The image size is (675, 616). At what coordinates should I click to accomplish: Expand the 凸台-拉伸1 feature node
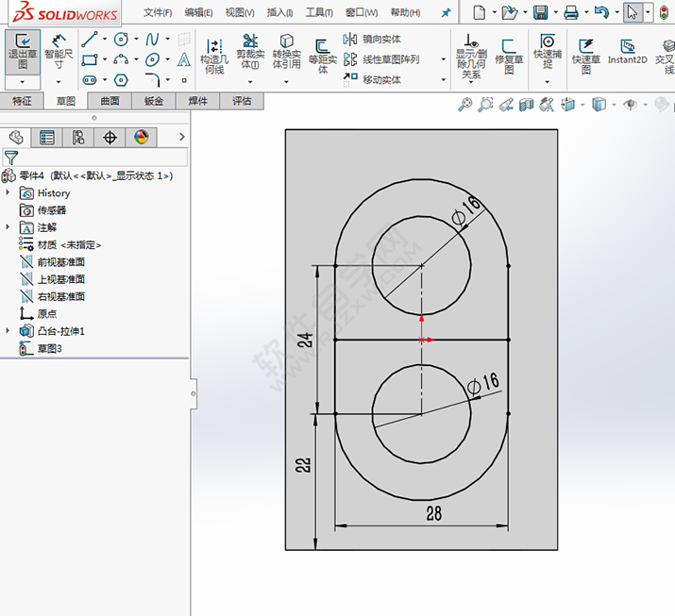pos(8,330)
